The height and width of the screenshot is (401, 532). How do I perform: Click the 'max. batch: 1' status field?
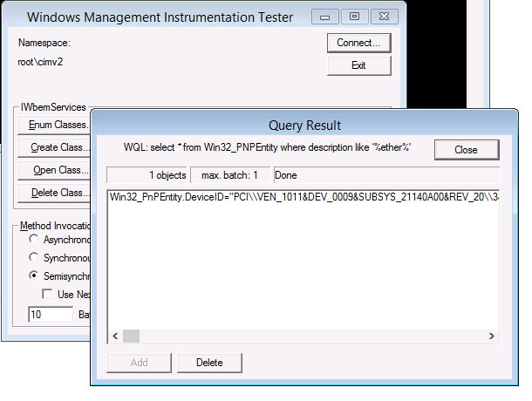pos(230,175)
